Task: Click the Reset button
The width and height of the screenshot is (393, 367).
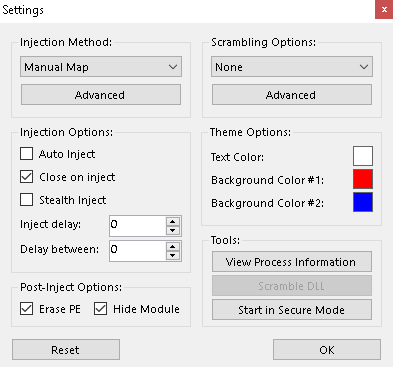Action: click(66, 350)
